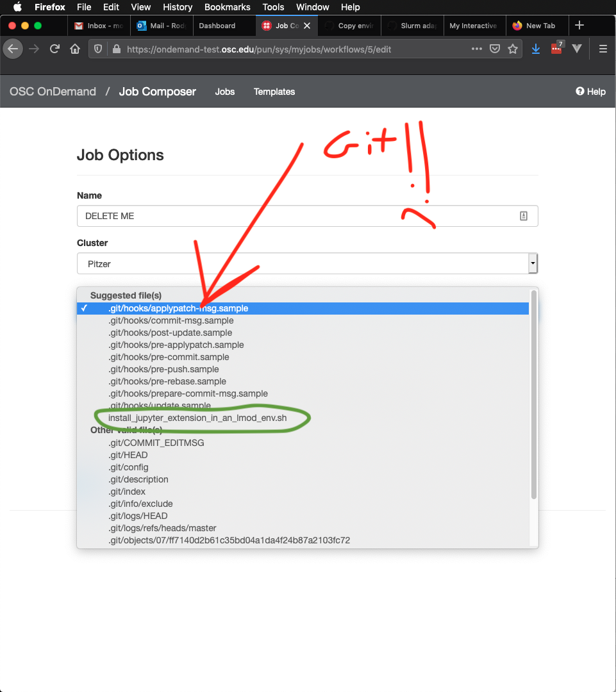Click the Firefox home icon
The width and height of the screenshot is (616, 692).
(x=75, y=48)
